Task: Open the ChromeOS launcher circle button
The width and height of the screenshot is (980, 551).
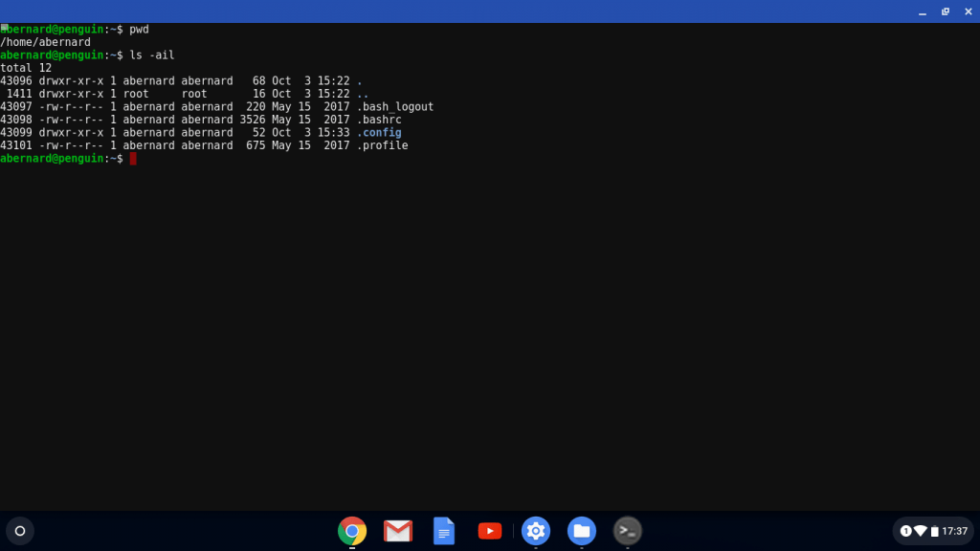Action: click(19, 531)
